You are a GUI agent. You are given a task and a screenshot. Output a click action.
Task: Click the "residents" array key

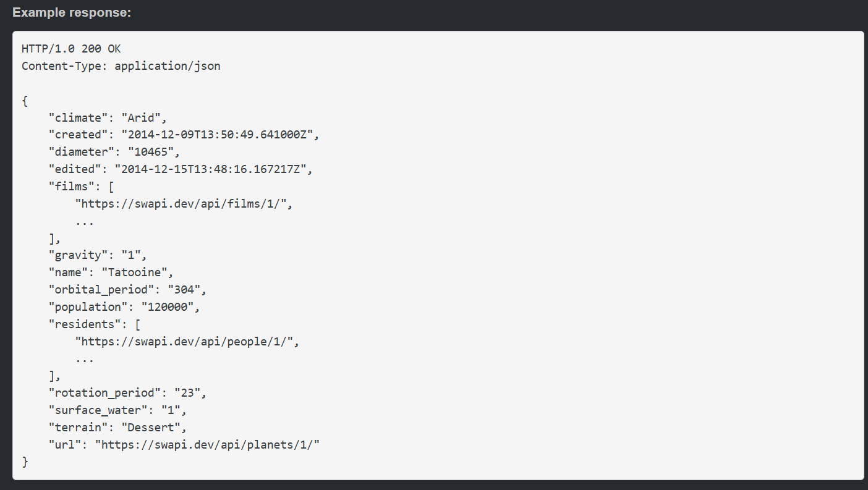[85, 324]
